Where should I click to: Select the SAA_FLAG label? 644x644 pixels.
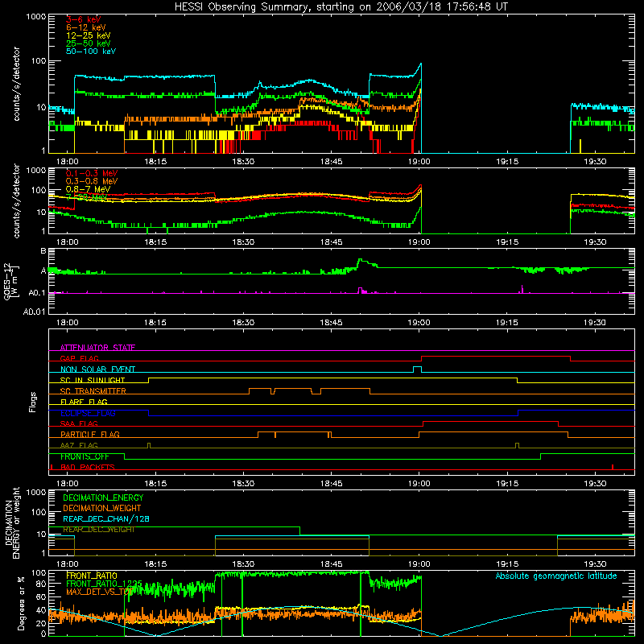(x=79, y=423)
